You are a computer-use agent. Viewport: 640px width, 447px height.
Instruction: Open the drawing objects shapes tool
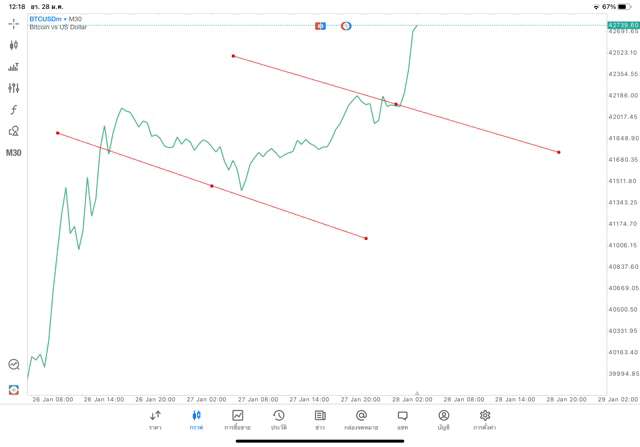[14, 131]
